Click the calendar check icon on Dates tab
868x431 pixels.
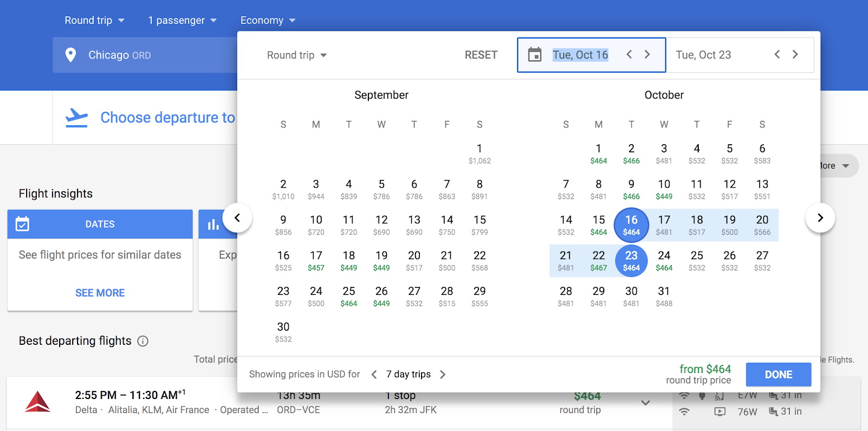tap(22, 224)
